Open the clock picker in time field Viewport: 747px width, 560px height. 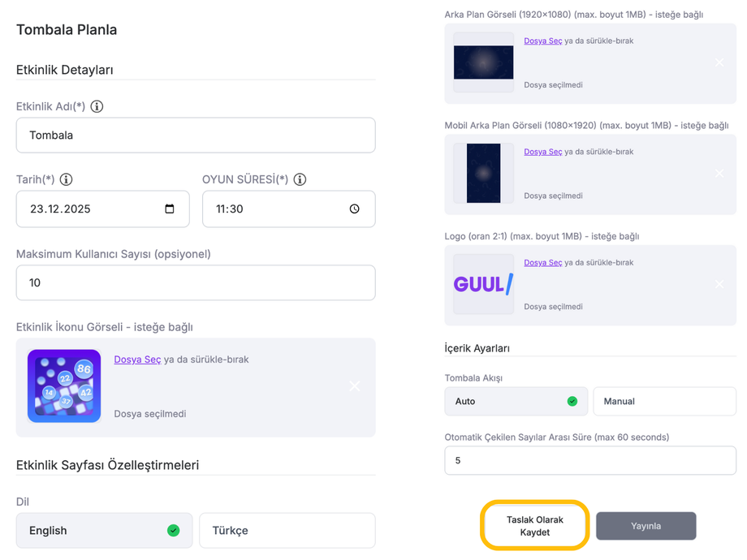click(x=355, y=209)
